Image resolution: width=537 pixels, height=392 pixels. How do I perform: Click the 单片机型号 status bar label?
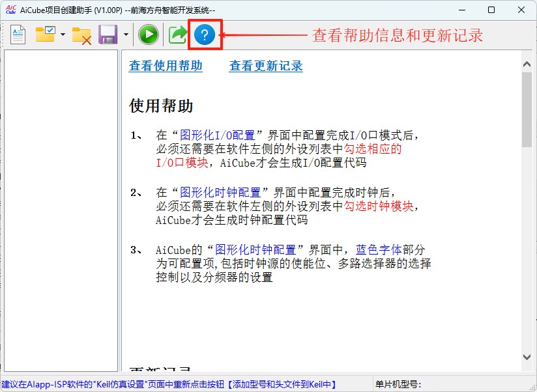tap(398, 384)
